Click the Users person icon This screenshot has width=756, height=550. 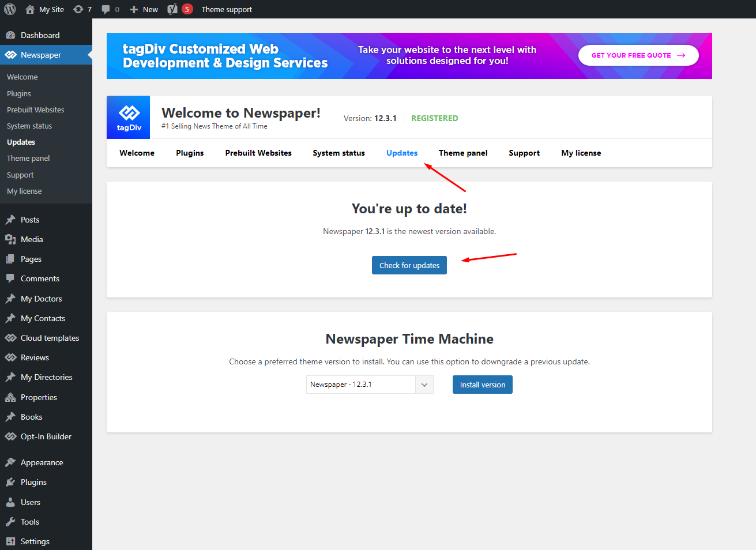(10, 502)
